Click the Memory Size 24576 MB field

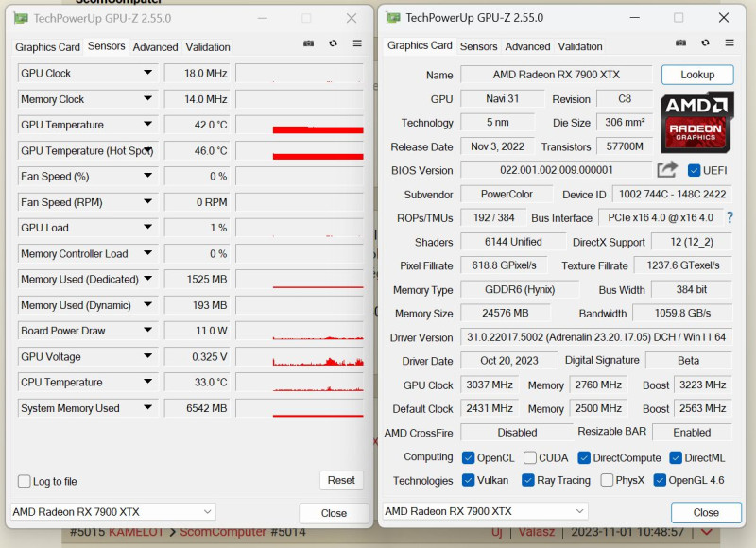[506, 313]
